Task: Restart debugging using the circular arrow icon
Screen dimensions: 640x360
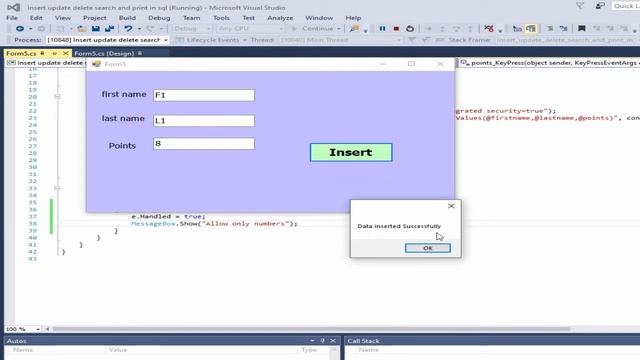Action: 410,29
